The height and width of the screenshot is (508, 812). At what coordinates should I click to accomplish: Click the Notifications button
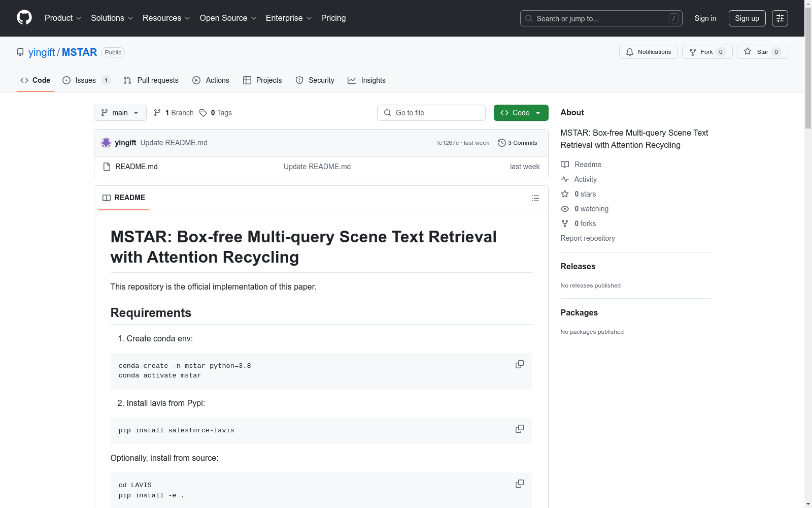(649, 52)
